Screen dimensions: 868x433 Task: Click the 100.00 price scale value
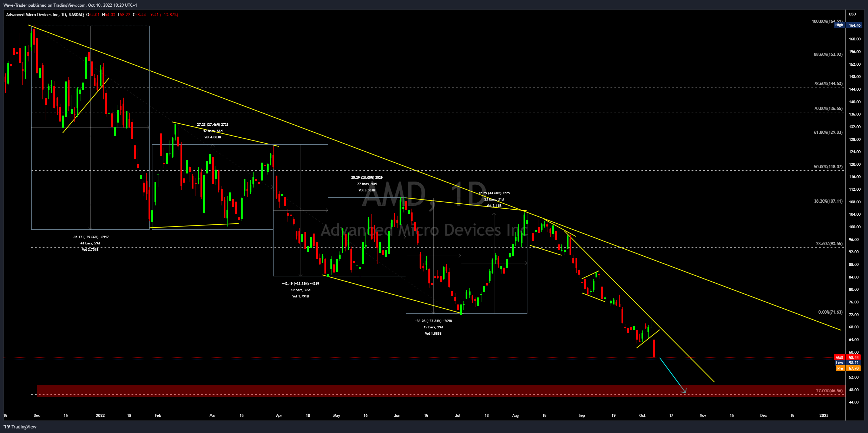pyautogui.click(x=855, y=227)
